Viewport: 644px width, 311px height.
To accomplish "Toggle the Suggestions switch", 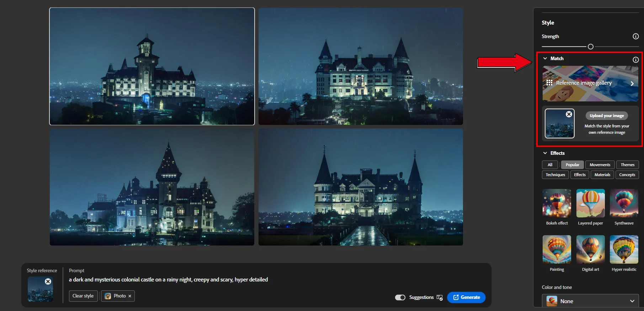I will 400,297.
